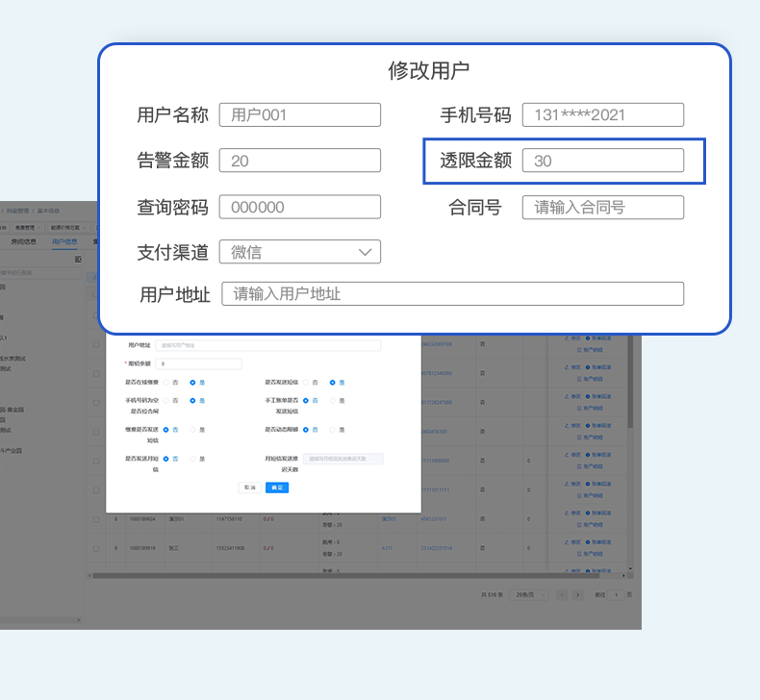Click the next page arrow in pagination
This screenshot has width=760, height=700.
[x=578, y=595]
